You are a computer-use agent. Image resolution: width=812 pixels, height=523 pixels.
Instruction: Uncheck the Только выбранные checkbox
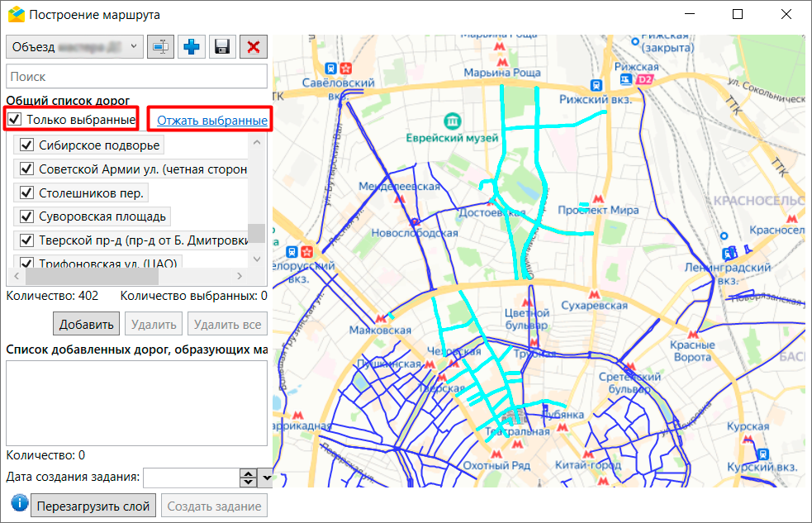coord(14,120)
